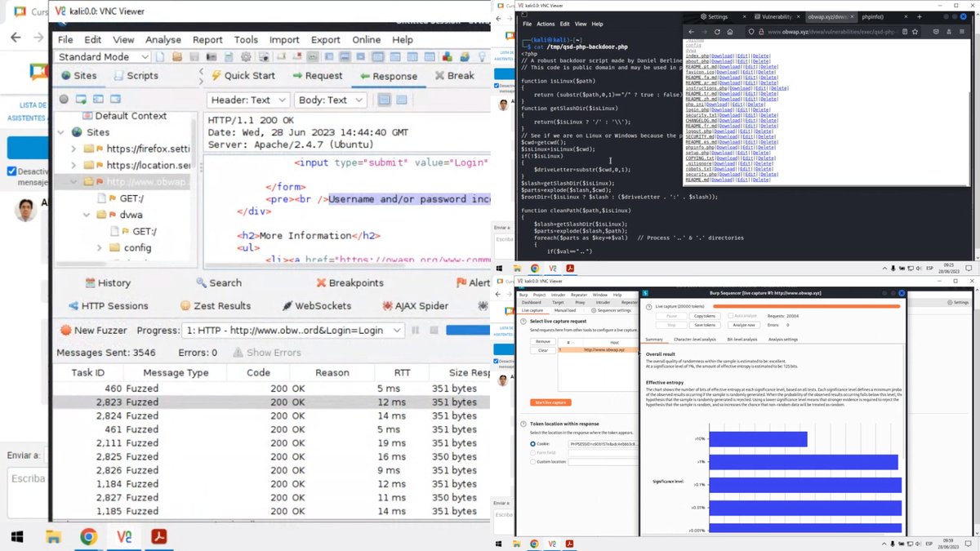980x551 pixels.
Task: Open the Body: Text dropdown
Action: pyautogui.click(x=332, y=100)
